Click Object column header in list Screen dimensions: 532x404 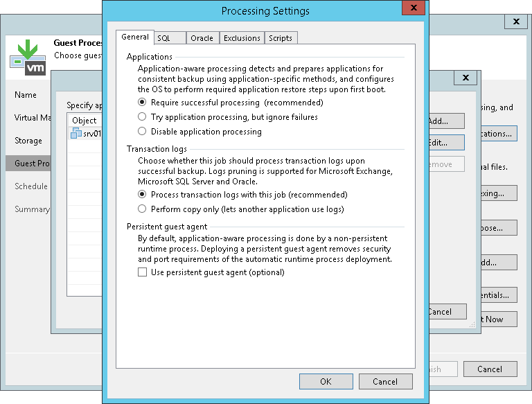(84, 120)
